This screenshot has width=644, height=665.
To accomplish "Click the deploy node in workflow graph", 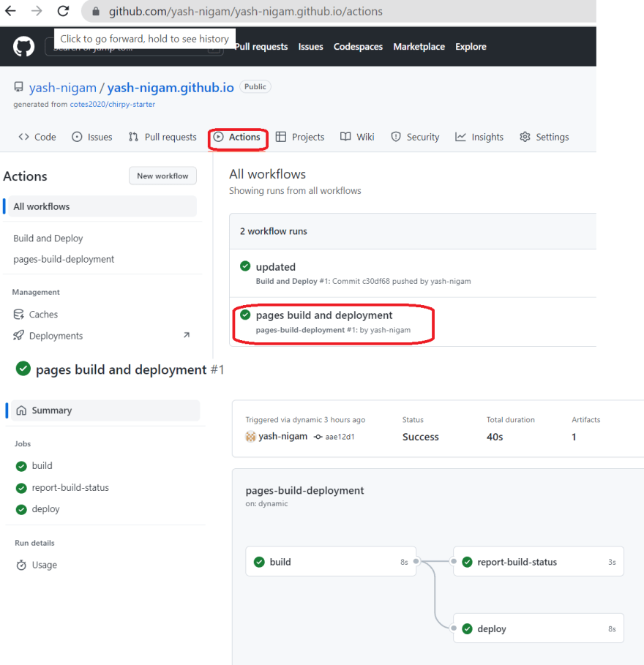I will 539,628.
